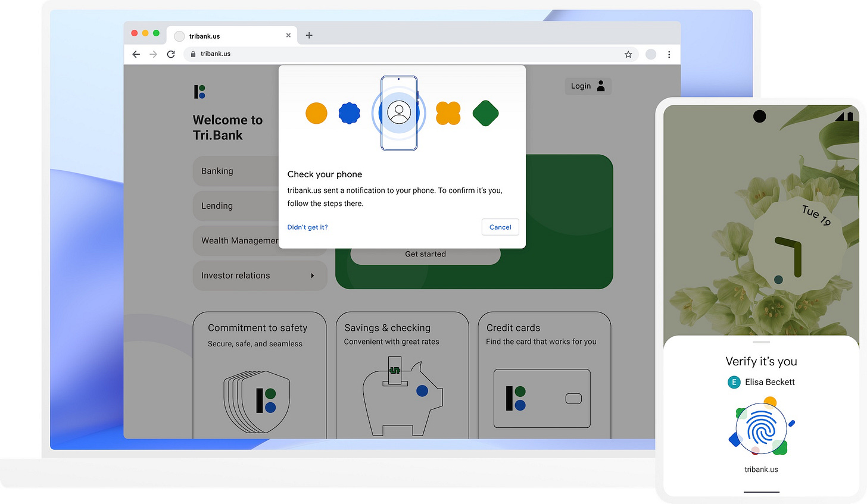Open the Savings & checking card
Viewport: 867px width, 504px height.
pyautogui.click(x=403, y=375)
